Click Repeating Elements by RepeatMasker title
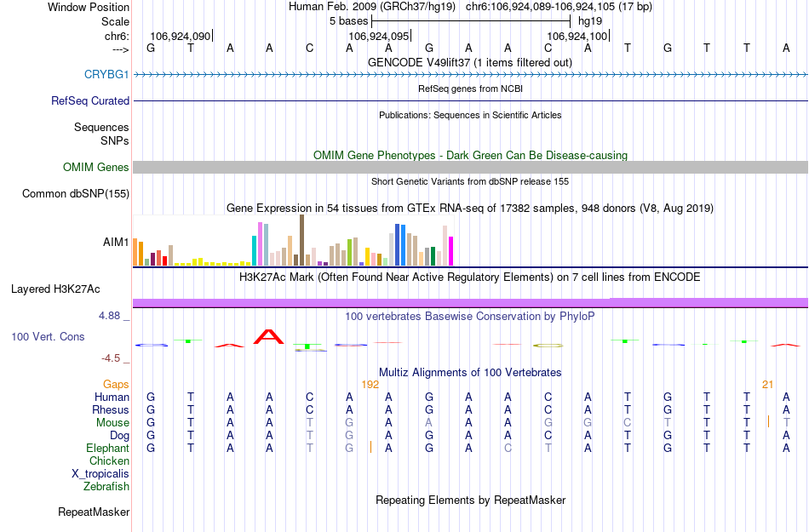This screenshot has width=809, height=532. tap(470, 500)
